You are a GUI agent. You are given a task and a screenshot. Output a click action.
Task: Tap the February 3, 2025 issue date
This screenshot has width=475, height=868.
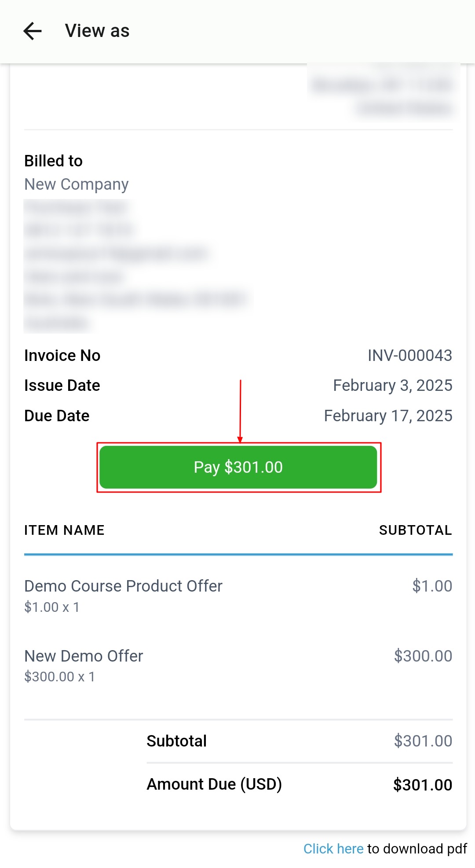point(392,386)
